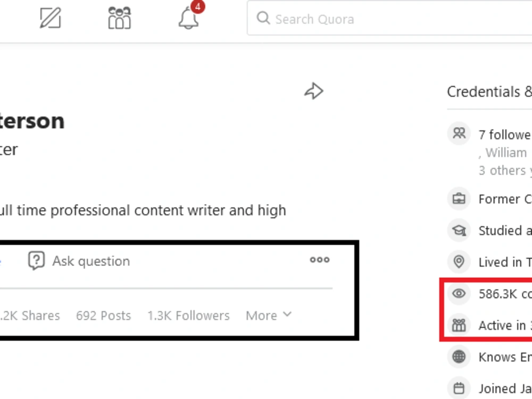Screen dimensions: 532x399
Task: Click the followers people icon in Credentials
Action: tap(459, 134)
